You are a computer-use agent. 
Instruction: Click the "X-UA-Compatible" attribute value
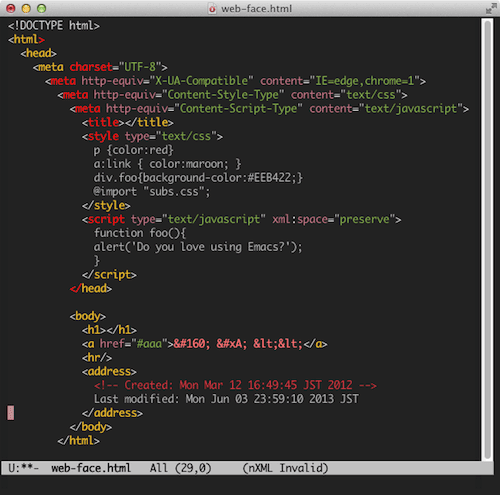(201, 81)
